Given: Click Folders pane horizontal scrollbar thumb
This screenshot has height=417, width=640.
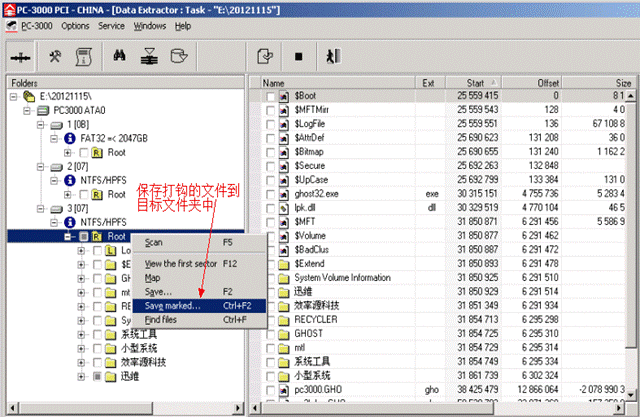Looking at the screenshot, I should 87,408.
